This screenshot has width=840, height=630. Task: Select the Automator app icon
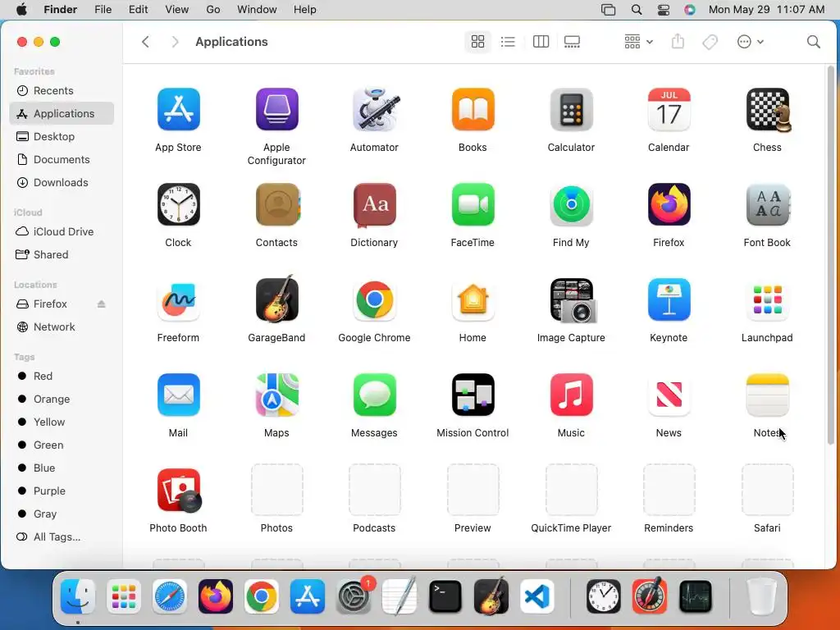[374, 109]
